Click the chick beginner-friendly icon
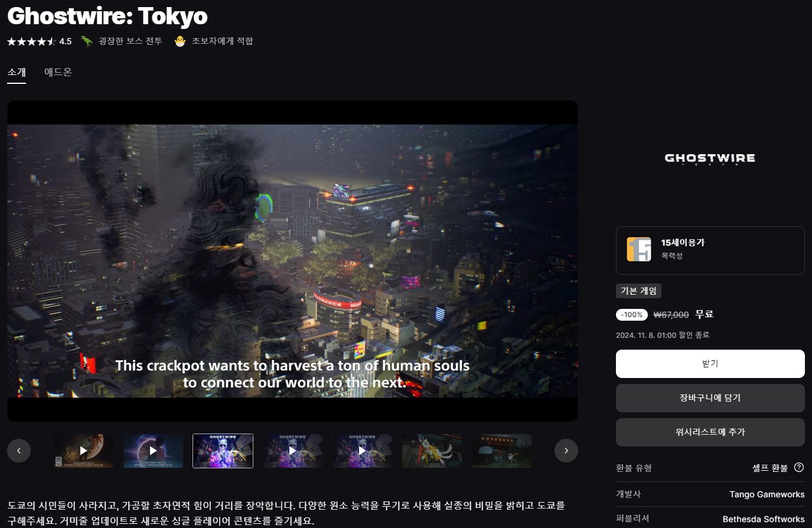The height and width of the screenshot is (528, 812). tap(180, 41)
